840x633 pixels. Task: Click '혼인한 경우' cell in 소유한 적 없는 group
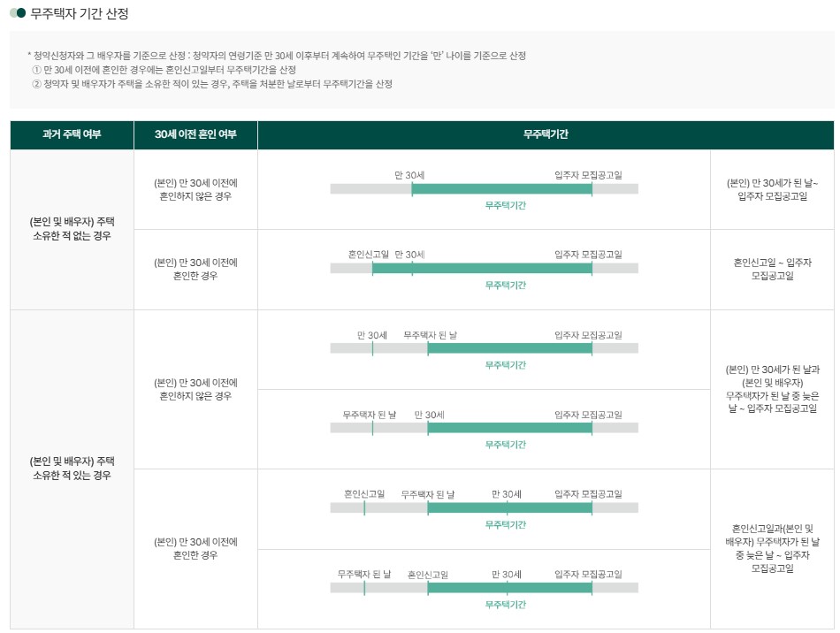pos(195,270)
